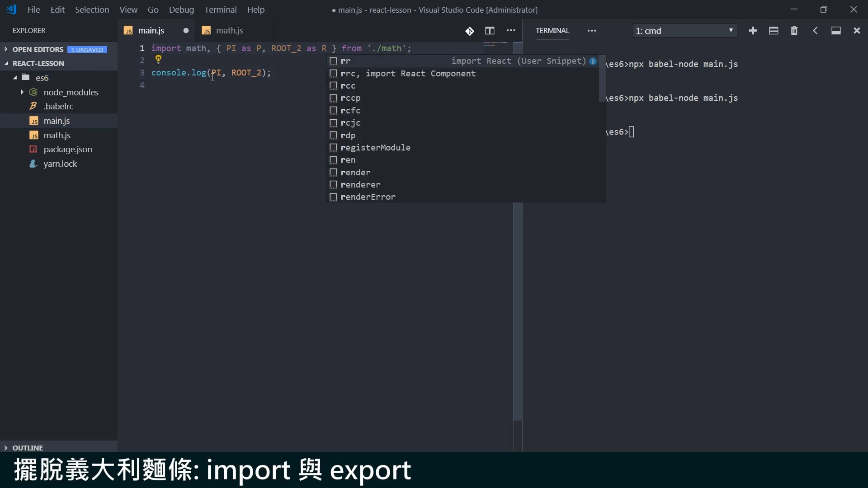
Task: Open the 1: cmd terminal dropdown
Action: pos(684,31)
